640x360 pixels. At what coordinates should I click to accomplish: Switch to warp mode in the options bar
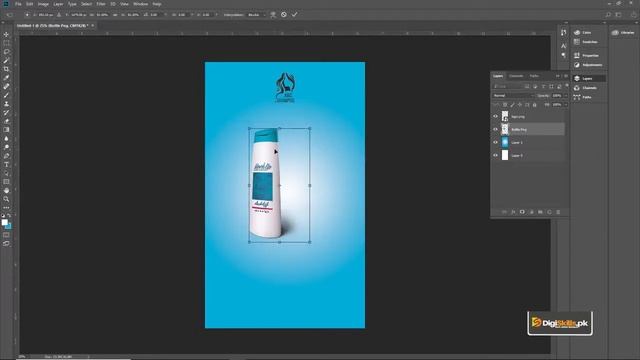click(273, 15)
